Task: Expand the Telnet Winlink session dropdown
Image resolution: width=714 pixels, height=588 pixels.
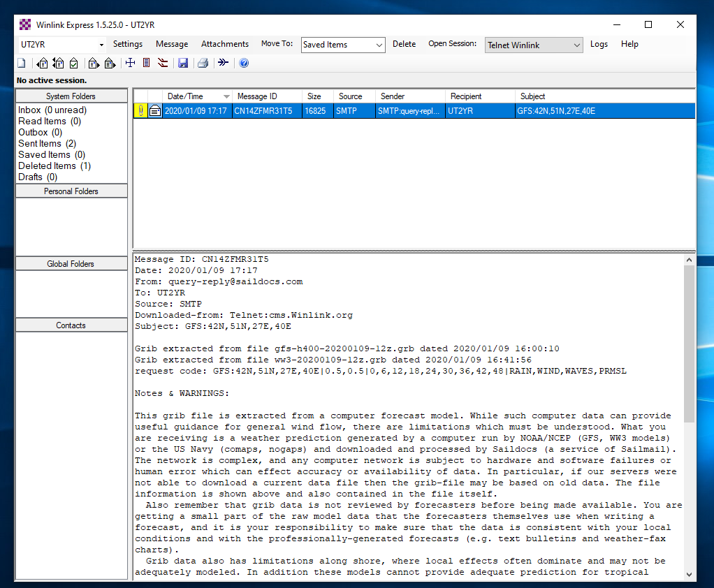Action: (576, 45)
